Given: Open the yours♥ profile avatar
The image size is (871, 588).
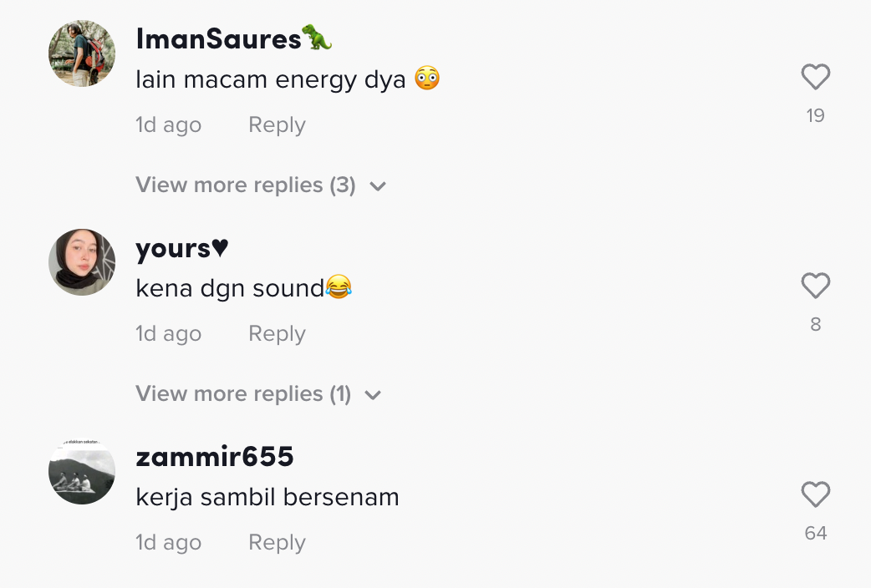Looking at the screenshot, I should point(82,262).
